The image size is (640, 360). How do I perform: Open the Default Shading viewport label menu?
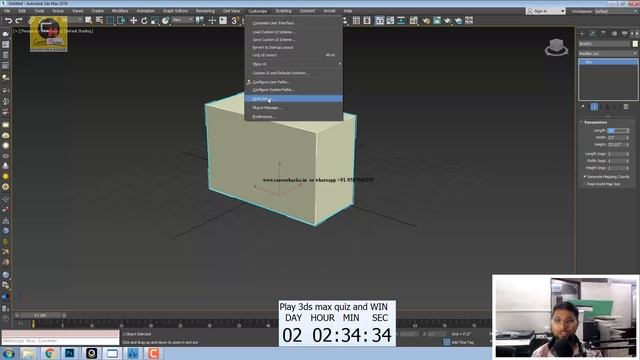pos(79,31)
